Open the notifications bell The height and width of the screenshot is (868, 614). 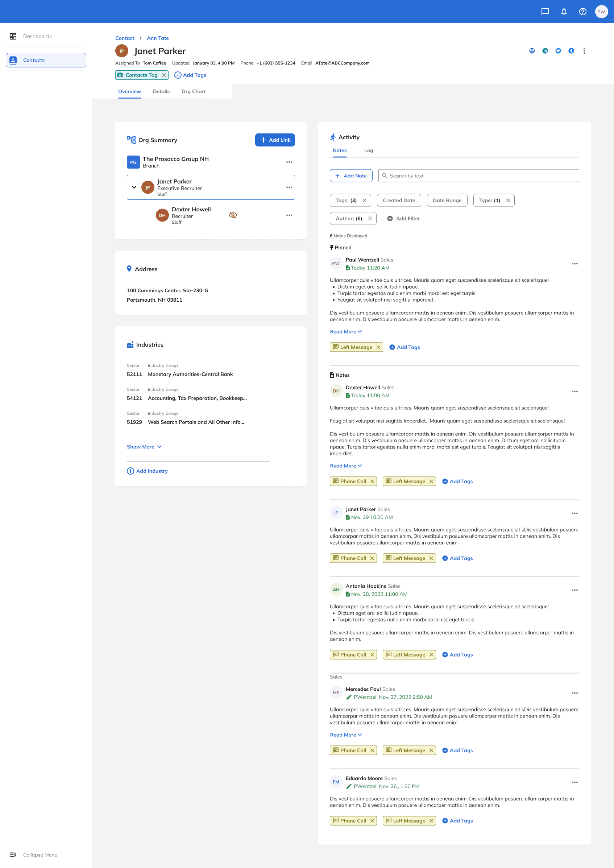(564, 12)
